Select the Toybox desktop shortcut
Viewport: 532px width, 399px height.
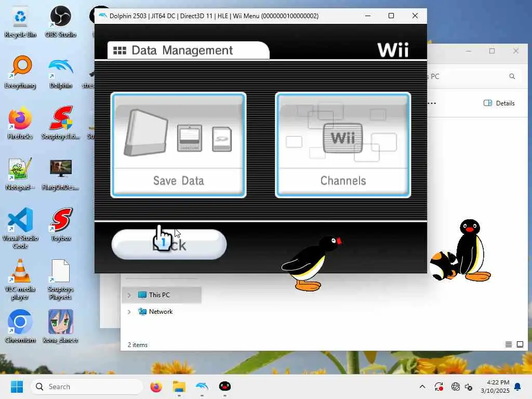click(x=61, y=224)
